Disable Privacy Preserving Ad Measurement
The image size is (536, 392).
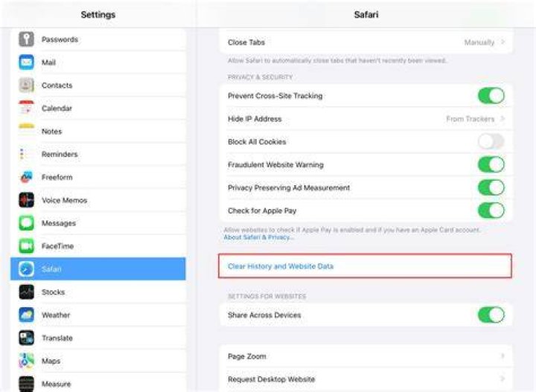click(x=491, y=187)
